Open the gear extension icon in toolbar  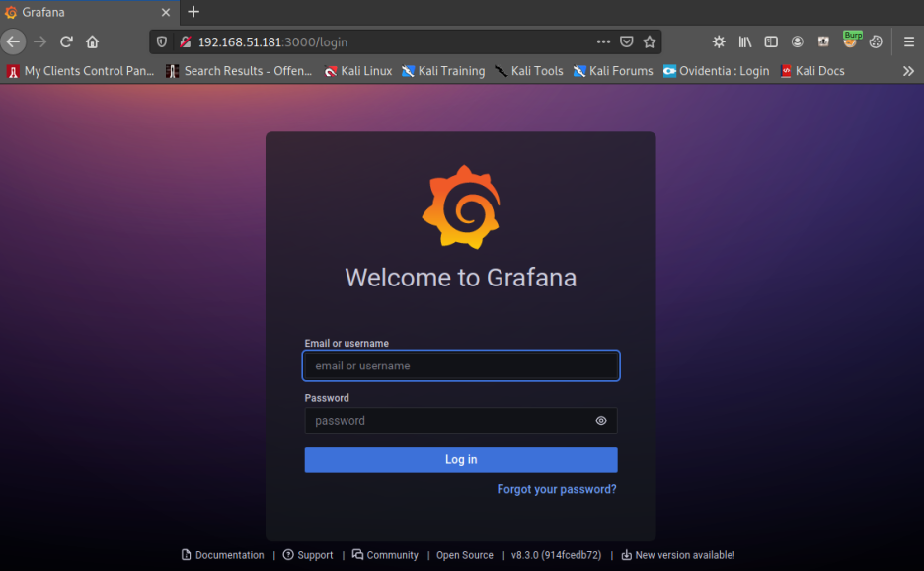[x=719, y=41]
